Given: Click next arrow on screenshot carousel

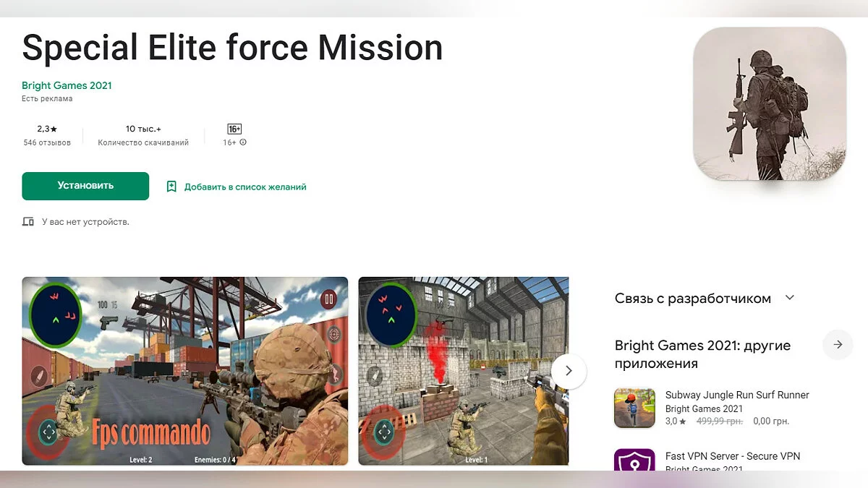Looking at the screenshot, I should pyautogui.click(x=569, y=371).
